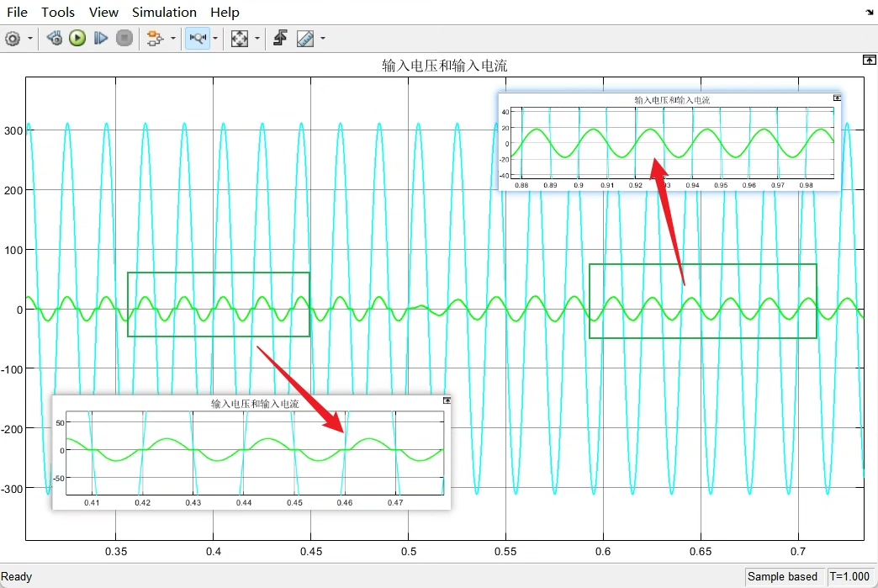Click the 0.5 x-axis tick label
This screenshot has width=878, height=588.
click(409, 552)
